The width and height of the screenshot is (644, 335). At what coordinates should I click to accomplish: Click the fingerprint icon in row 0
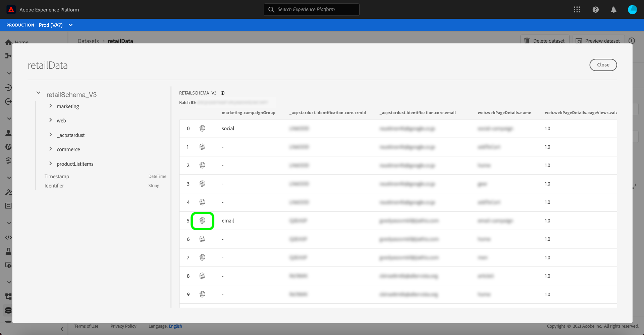click(x=202, y=129)
